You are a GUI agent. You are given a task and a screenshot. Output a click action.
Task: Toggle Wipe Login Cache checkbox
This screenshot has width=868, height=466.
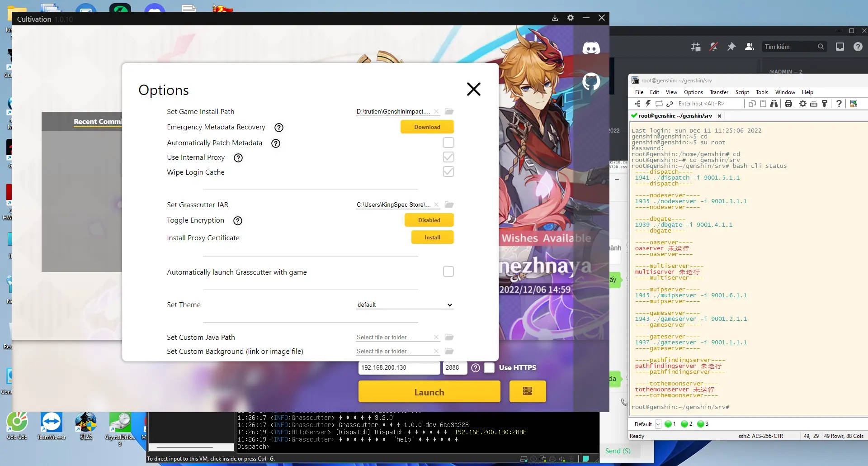(448, 171)
